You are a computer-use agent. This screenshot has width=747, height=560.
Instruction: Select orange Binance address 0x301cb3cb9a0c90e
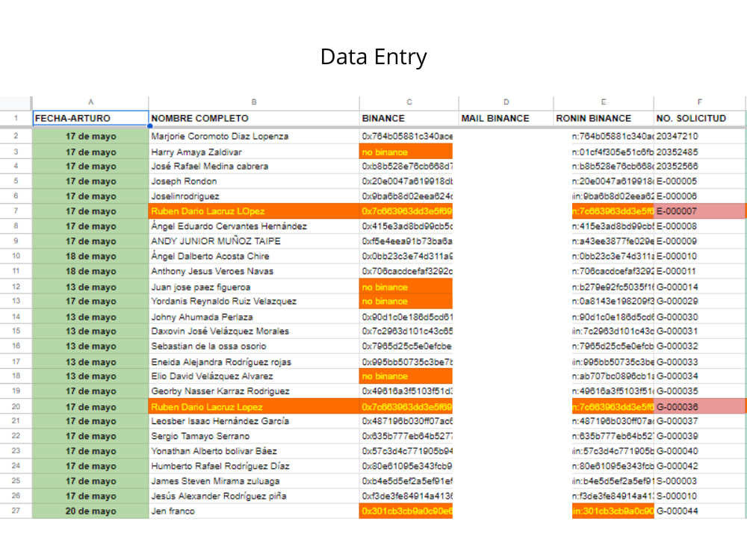406,511
